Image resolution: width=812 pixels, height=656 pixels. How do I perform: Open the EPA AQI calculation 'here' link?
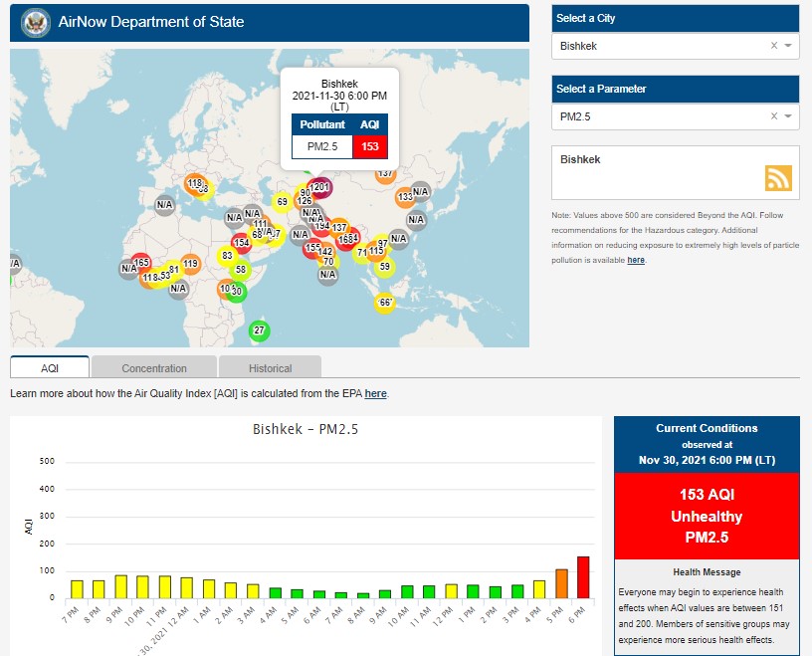(x=375, y=393)
